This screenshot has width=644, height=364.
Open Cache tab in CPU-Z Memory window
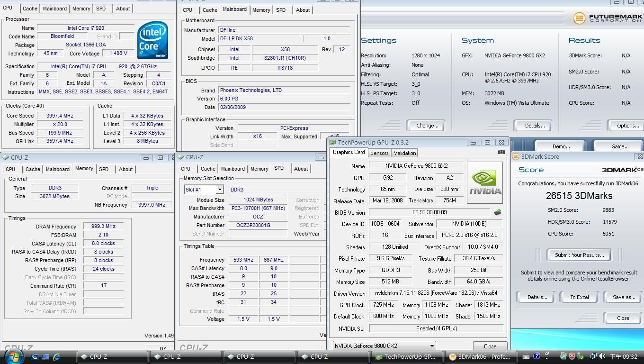click(x=33, y=169)
